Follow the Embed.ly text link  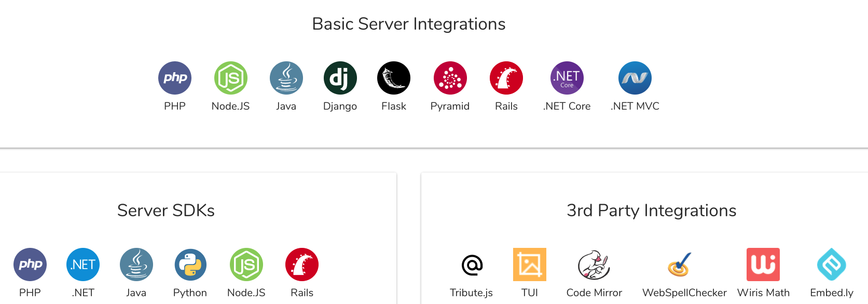click(832, 293)
